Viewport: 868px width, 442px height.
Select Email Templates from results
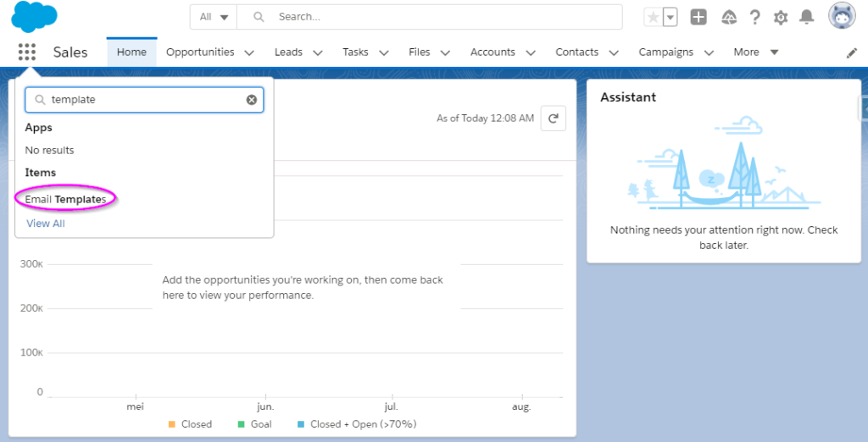[x=65, y=199]
